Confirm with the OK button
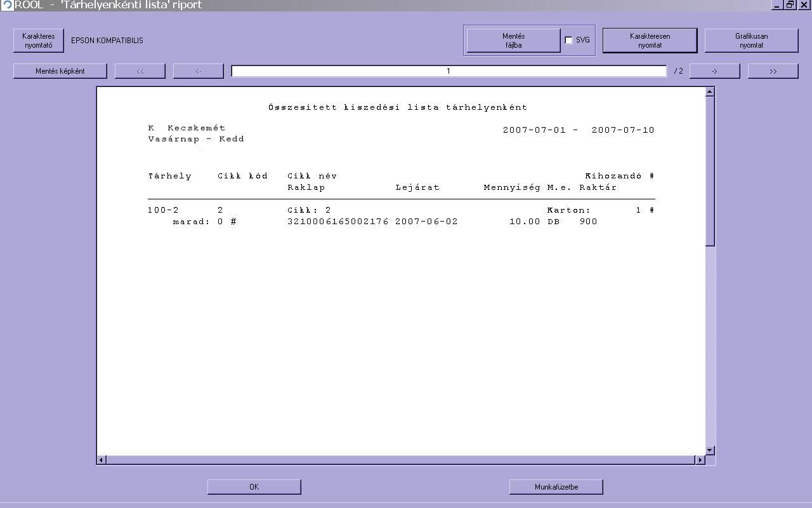The width and height of the screenshot is (812, 508). 254,487
